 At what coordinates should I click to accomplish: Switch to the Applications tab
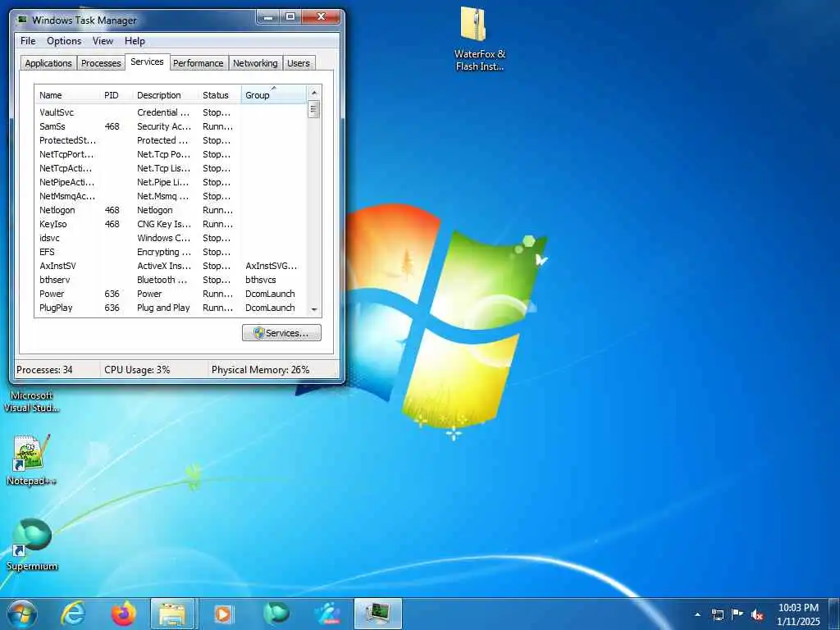coord(48,63)
